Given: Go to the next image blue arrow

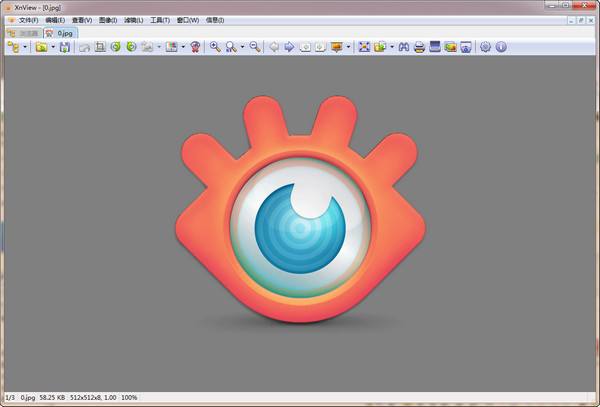Looking at the screenshot, I should coord(289,47).
